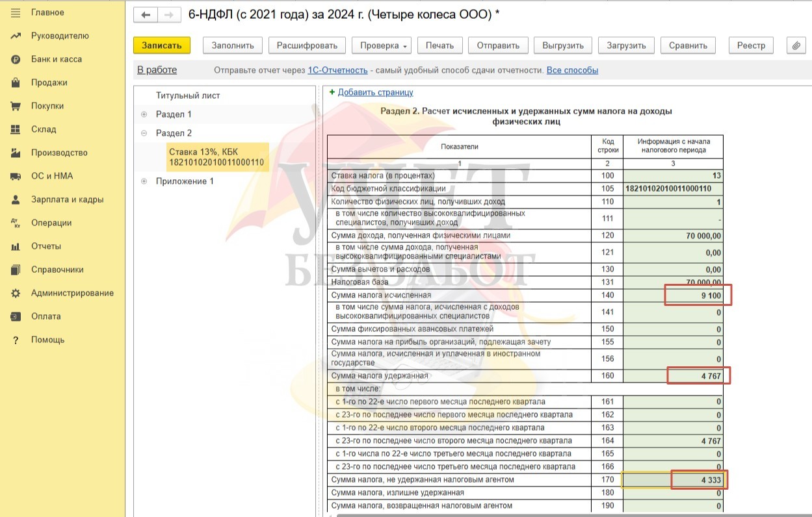Click the Руководителю chart icon in sidebar
Image resolution: width=812 pixels, height=517 pixels.
16,36
